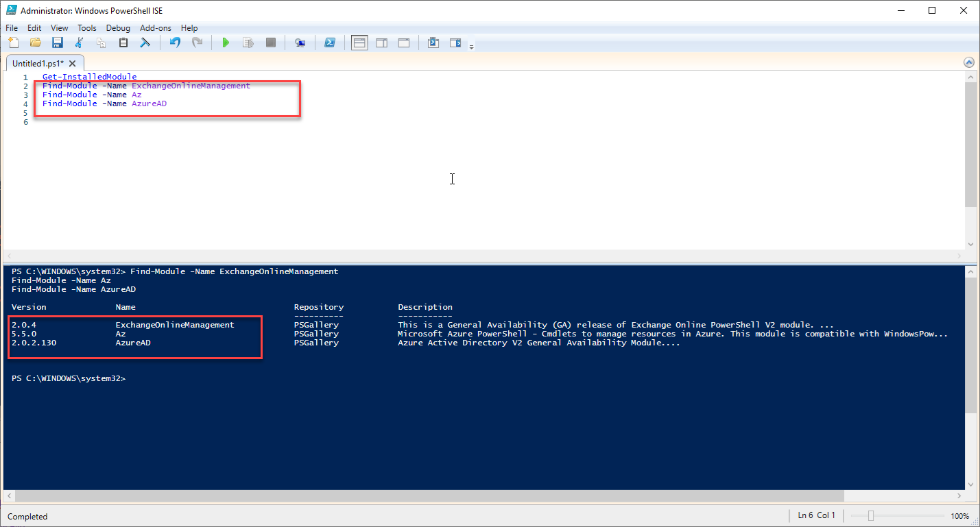Open the Debug menu

118,28
